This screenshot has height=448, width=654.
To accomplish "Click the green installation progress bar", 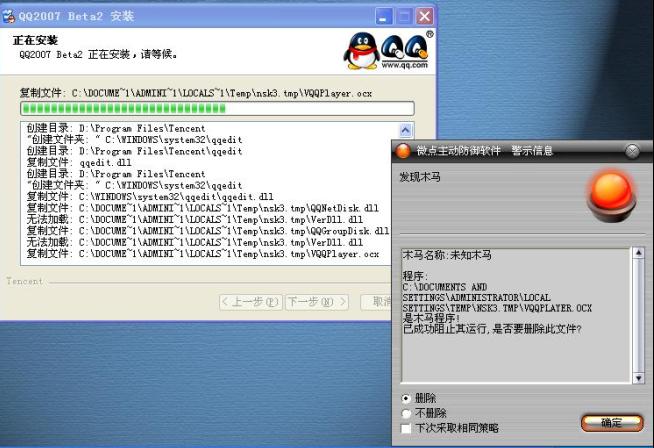I will coord(217,109).
